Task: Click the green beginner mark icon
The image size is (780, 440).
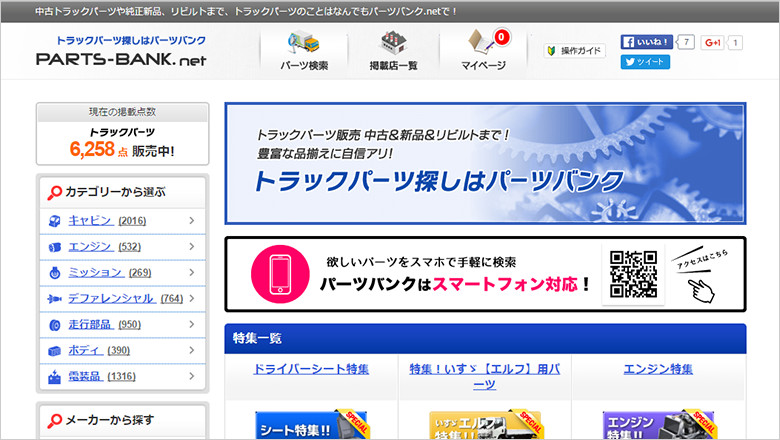Action: tap(551, 51)
